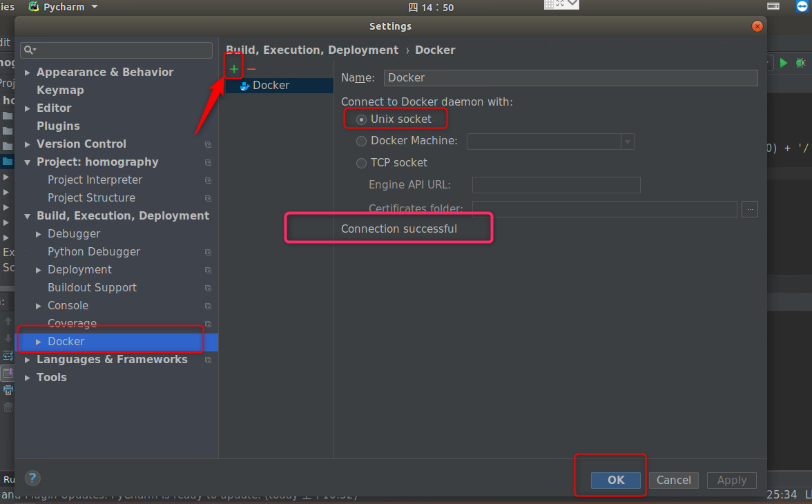Select the Docker entry in configuration list
This screenshot has height=504, width=812.
pos(280,86)
